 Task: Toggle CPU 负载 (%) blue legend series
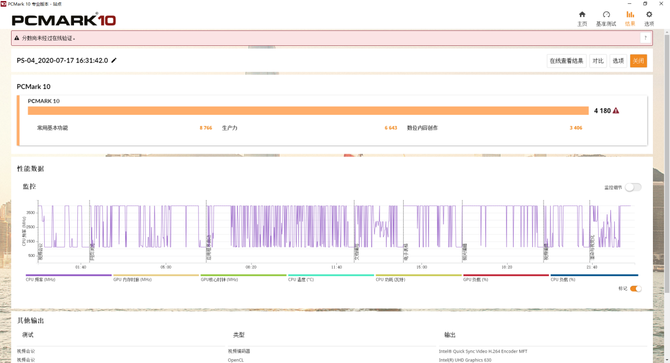594,278
